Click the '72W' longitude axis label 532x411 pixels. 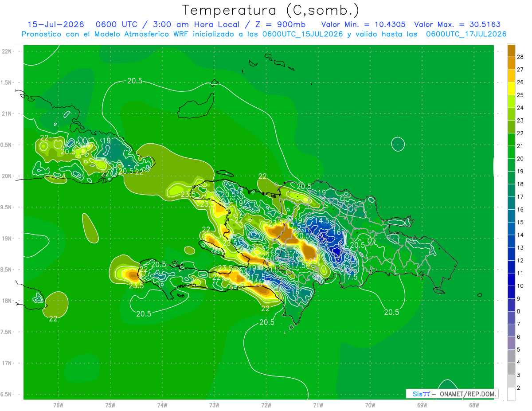tap(266, 405)
